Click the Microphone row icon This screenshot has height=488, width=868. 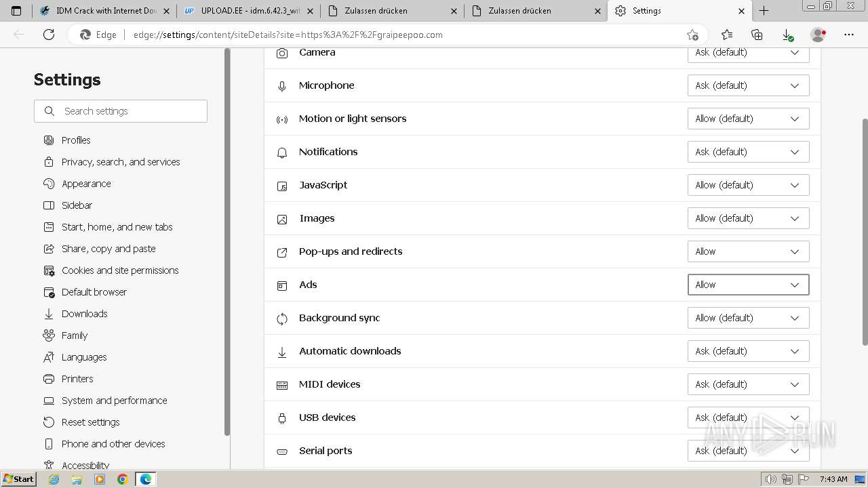pyautogui.click(x=282, y=86)
